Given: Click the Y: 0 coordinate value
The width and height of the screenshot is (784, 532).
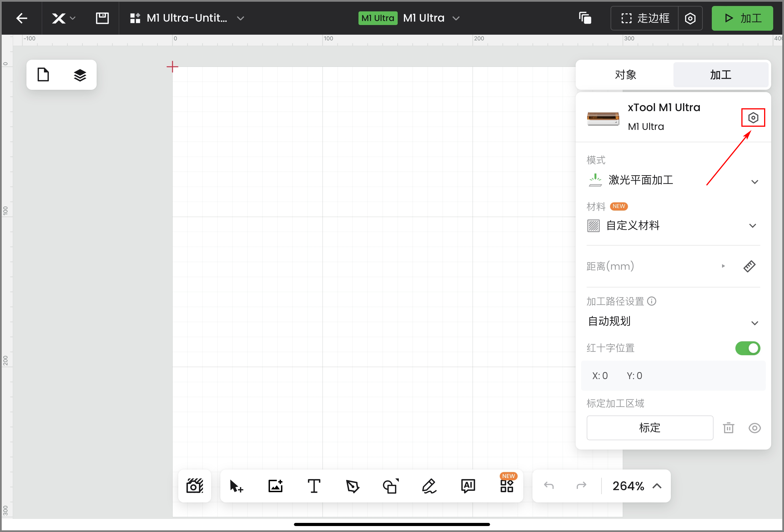Looking at the screenshot, I should [634, 376].
